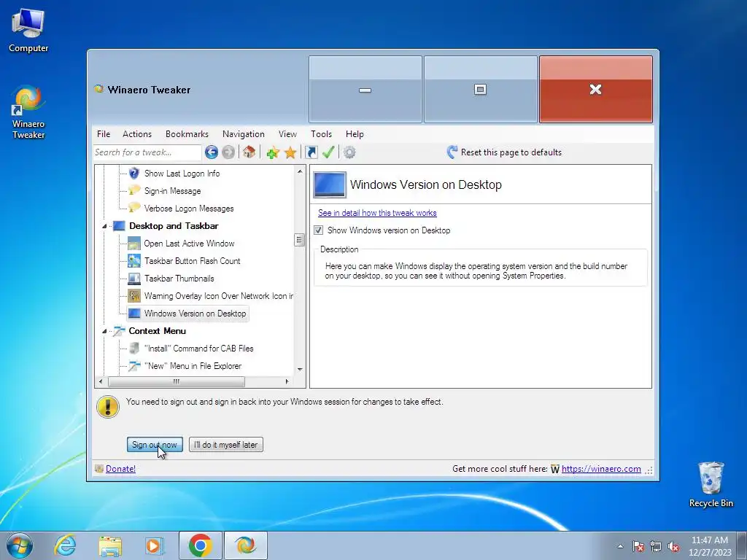Screen dimensions: 747x560
Task: Click Sign out now button
Action: [155, 445]
